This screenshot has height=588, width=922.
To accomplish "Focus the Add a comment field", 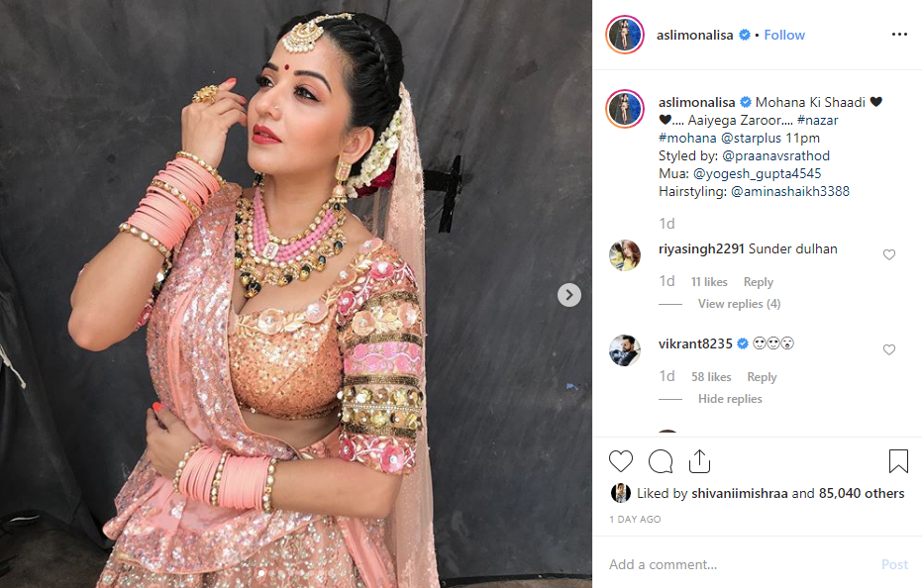I will point(741,564).
